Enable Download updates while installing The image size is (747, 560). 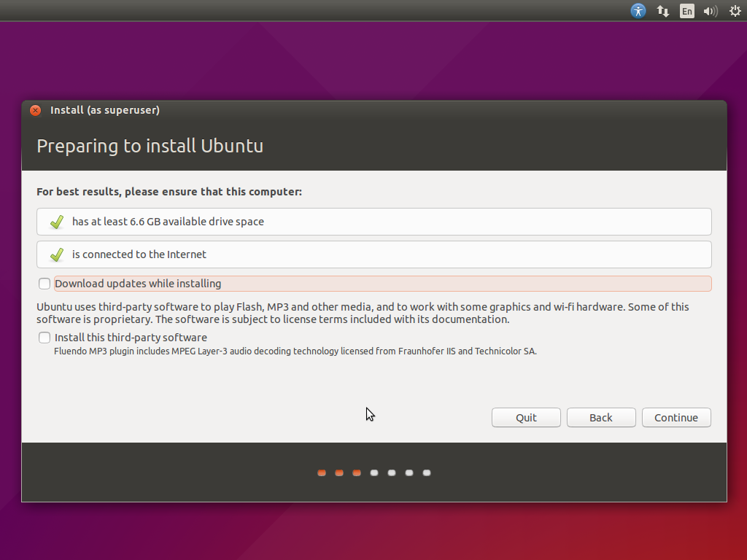click(x=45, y=284)
